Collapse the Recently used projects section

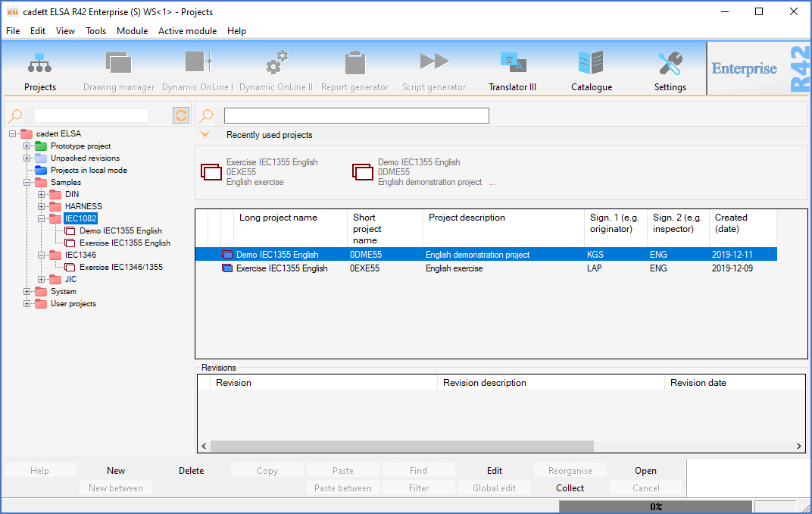pyautogui.click(x=205, y=135)
